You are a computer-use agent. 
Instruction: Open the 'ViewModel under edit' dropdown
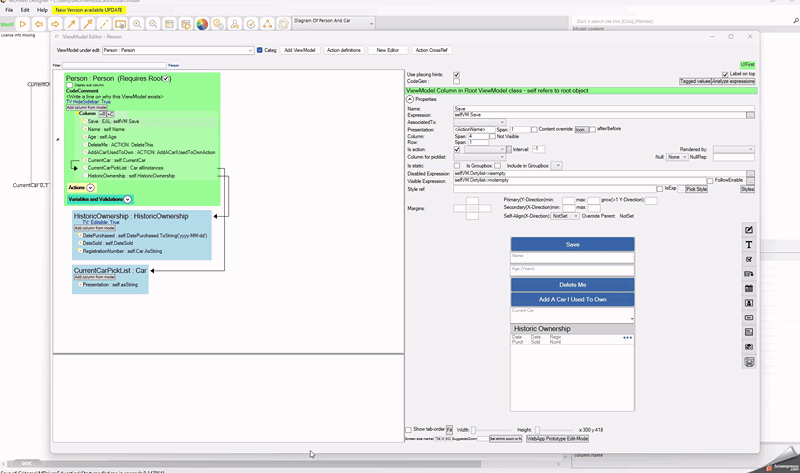click(250, 50)
